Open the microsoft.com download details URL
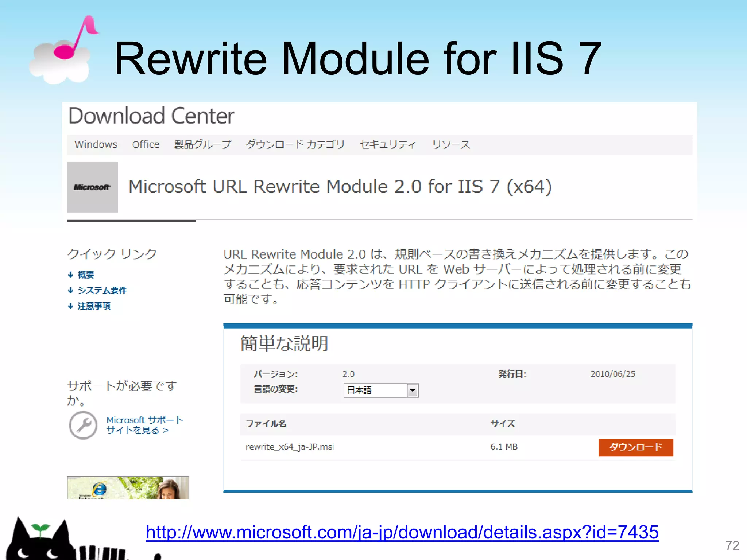This screenshot has width=747, height=560. pos(402,533)
